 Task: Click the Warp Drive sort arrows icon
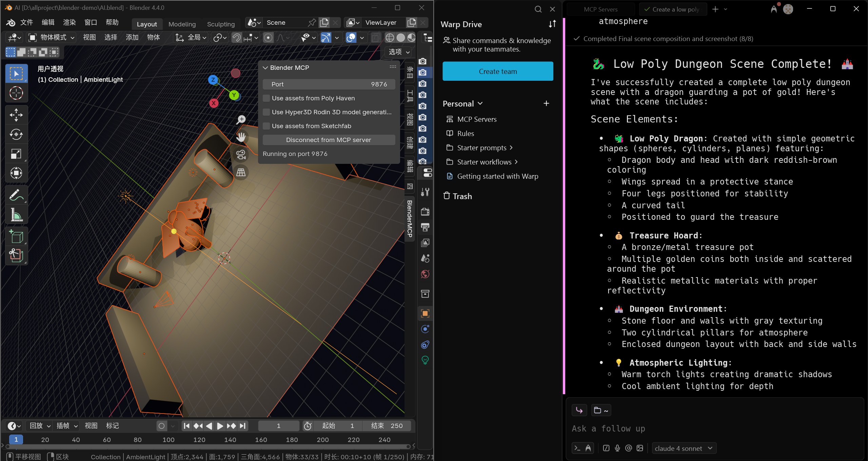tap(552, 24)
